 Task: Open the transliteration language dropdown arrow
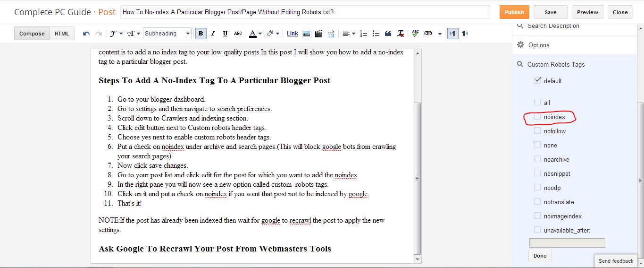440,34
